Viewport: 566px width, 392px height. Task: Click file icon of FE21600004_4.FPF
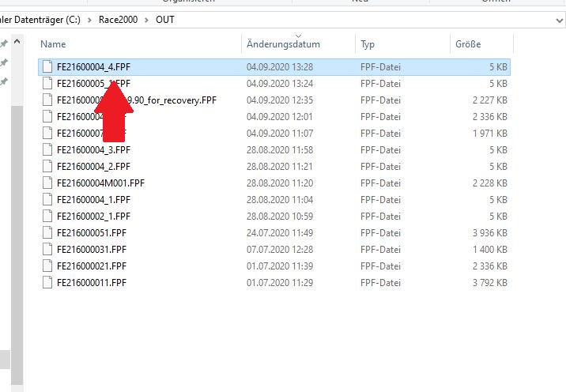[x=47, y=66]
